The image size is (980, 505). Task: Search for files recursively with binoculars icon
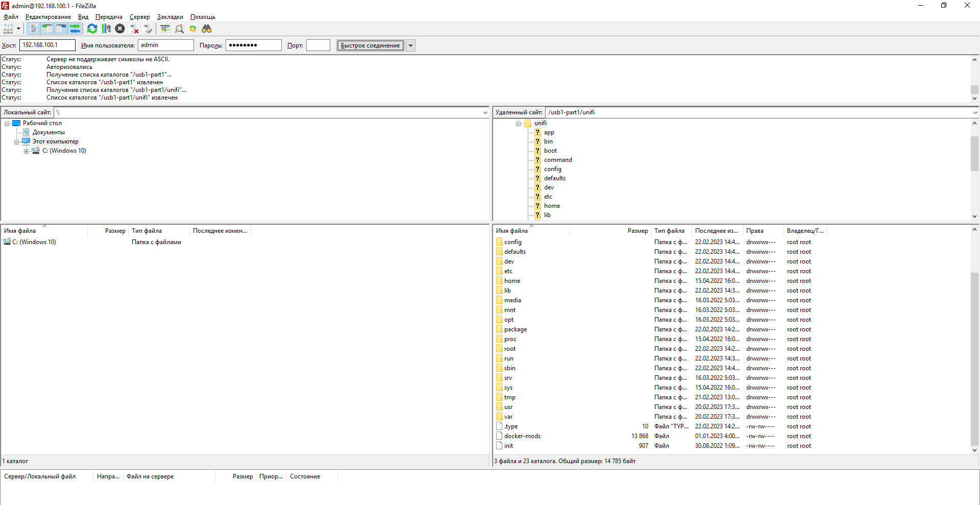207,29
